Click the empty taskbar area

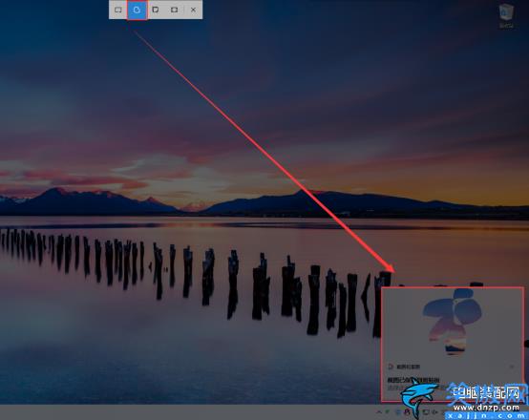185,412
